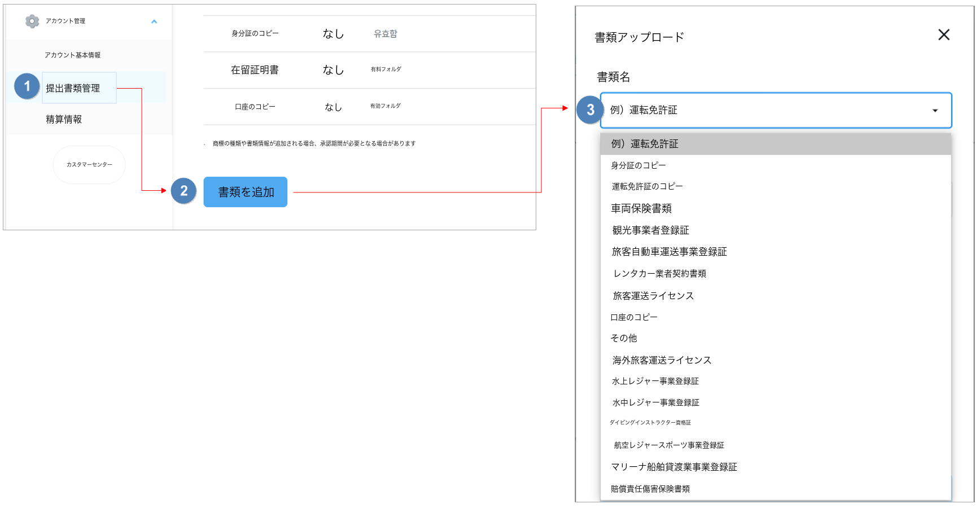Open the 書類名 dropdown arrow
Viewport: 980px width, 508px height.
(x=935, y=111)
